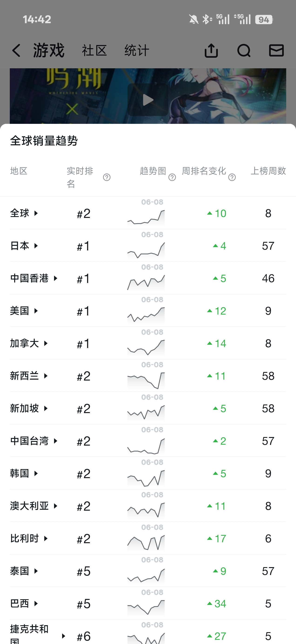Screen dimensions: 296x644
Task: Tap the 上榜周数 column header
Action: pos(268,171)
